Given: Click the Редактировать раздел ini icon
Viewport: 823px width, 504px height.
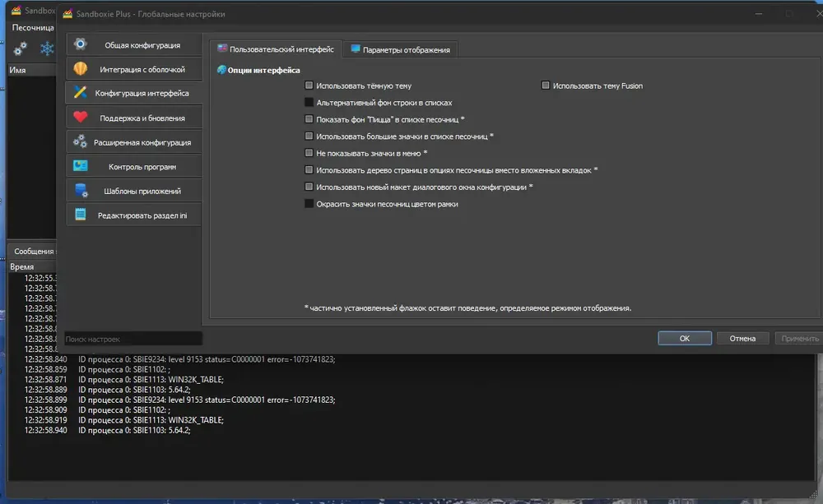Looking at the screenshot, I should (x=81, y=215).
